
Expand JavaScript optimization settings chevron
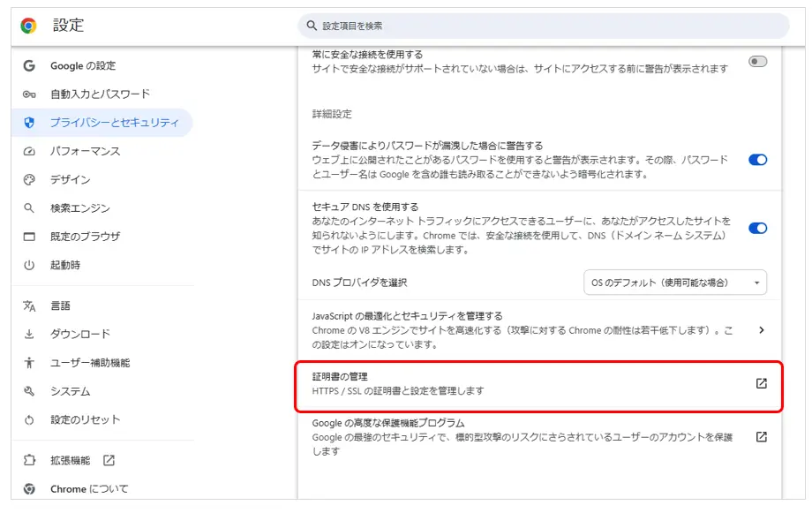coord(761,330)
